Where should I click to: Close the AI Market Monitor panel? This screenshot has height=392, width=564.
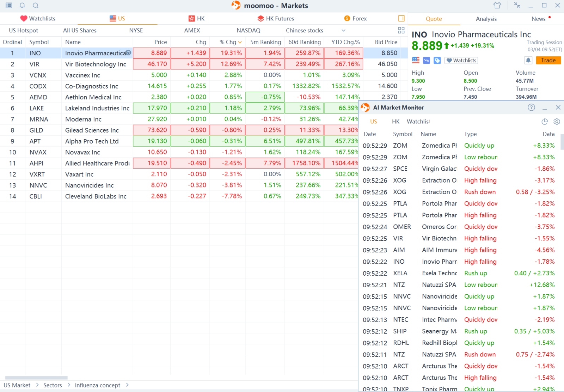558,108
